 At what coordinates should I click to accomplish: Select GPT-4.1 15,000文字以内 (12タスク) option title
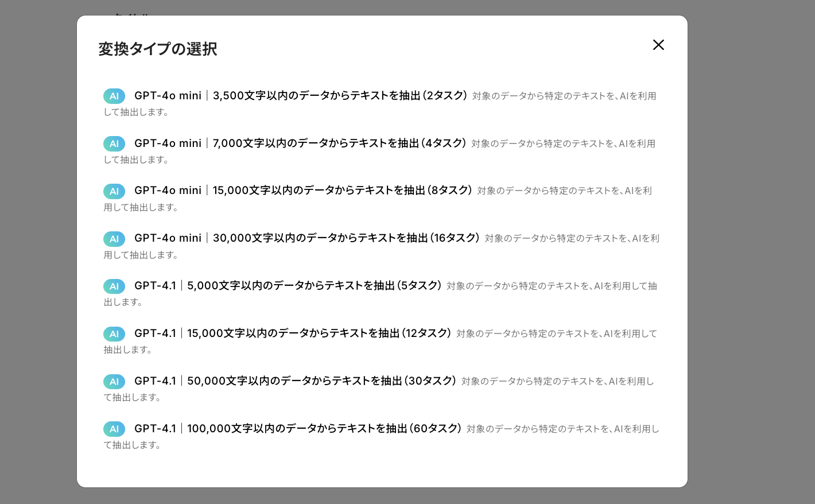click(293, 334)
